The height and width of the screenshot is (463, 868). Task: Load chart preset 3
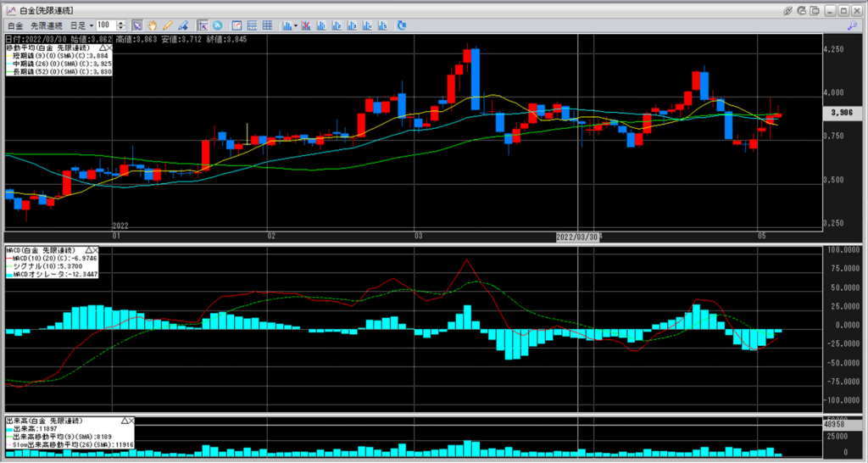point(352,25)
